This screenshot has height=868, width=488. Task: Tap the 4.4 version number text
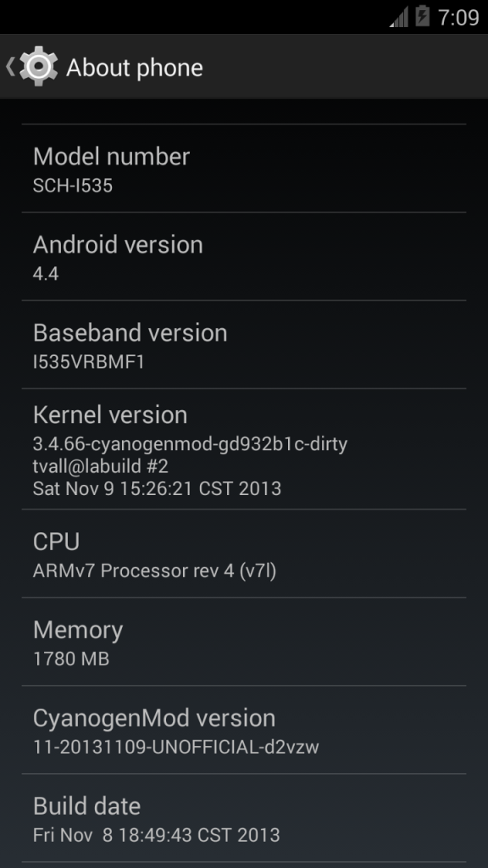tap(46, 274)
